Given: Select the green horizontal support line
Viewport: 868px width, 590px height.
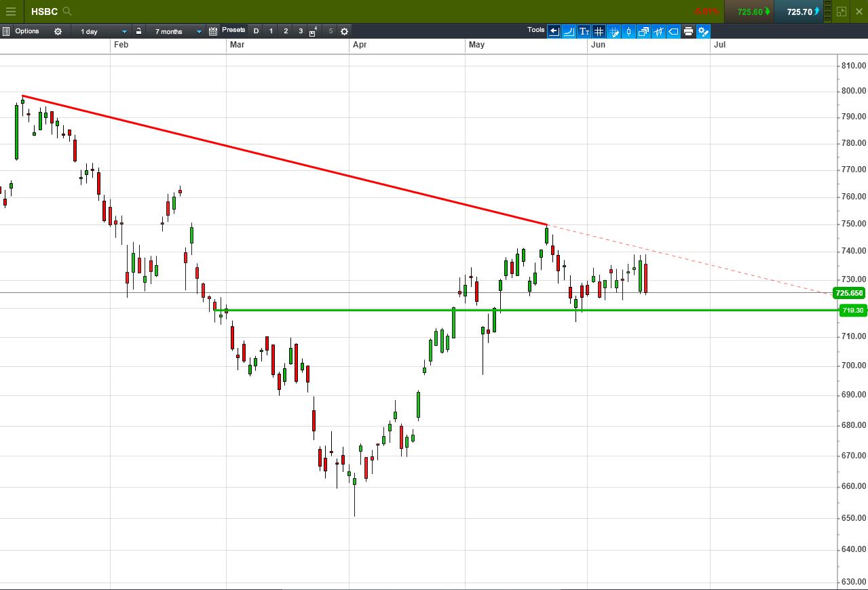Looking at the screenshot, I should point(527,310).
